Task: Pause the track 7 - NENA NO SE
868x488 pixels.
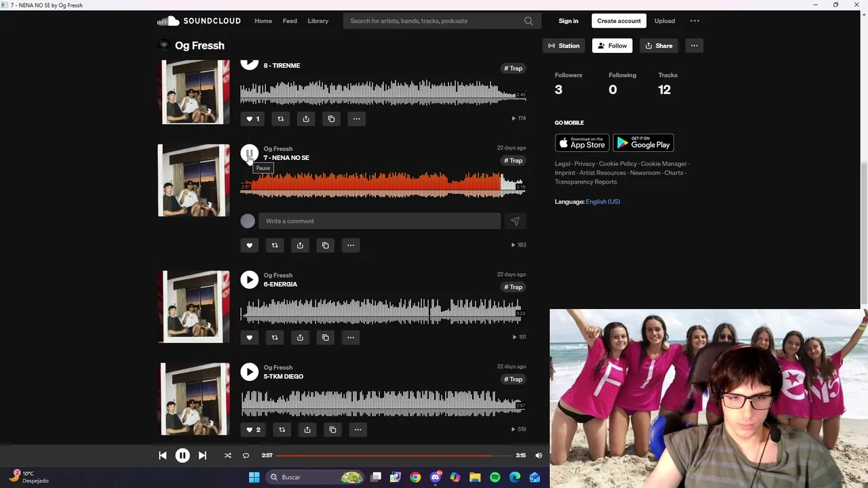Action: (x=249, y=153)
